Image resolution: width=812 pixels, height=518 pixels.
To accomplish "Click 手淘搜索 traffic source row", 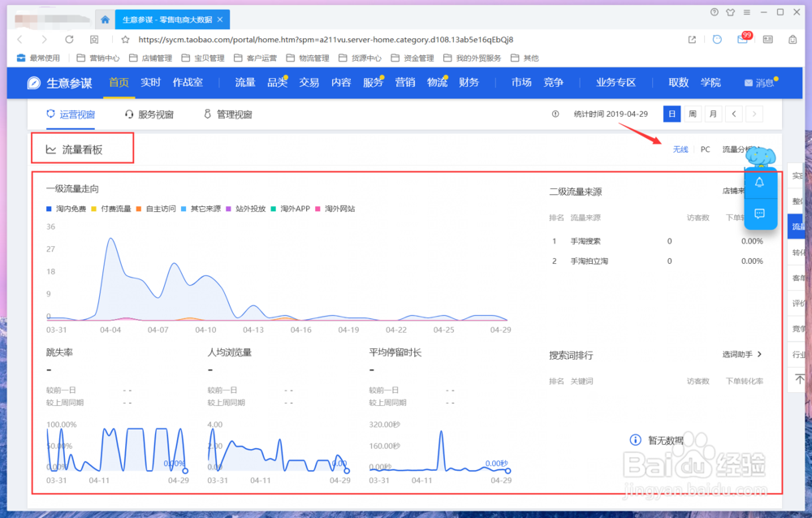I will [656, 241].
